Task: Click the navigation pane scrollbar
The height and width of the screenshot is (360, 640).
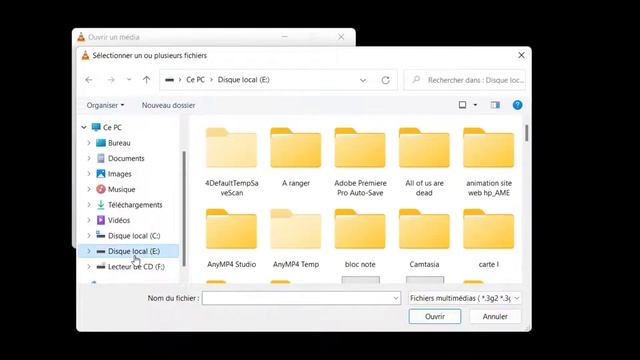Action: [184, 209]
